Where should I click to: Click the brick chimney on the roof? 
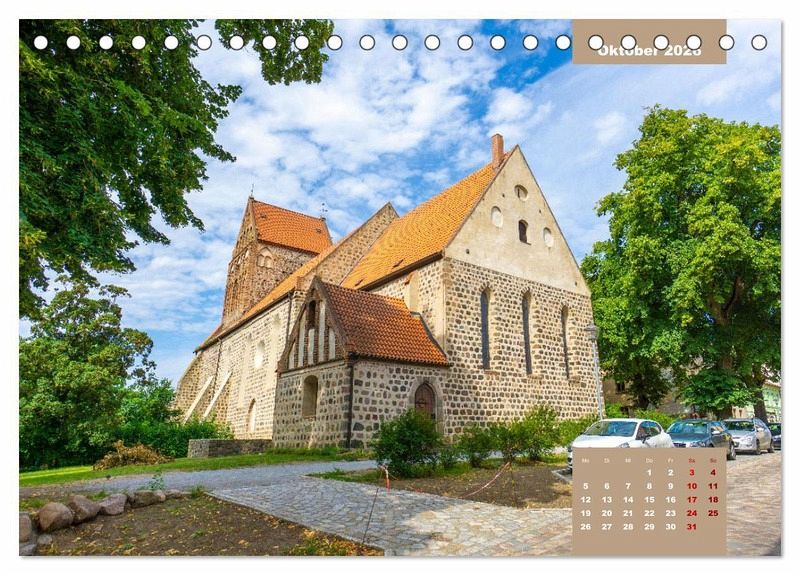(497, 150)
